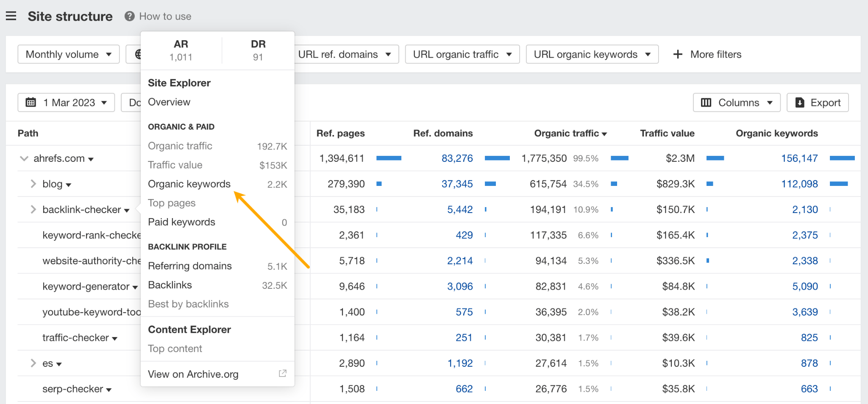868x404 pixels.
Task: Sort by the Traffic value column header
Action: 667,133
